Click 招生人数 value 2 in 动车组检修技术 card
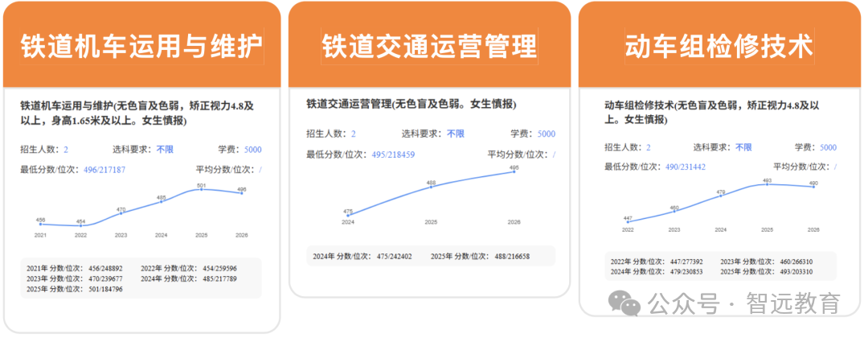 (649, 147)
